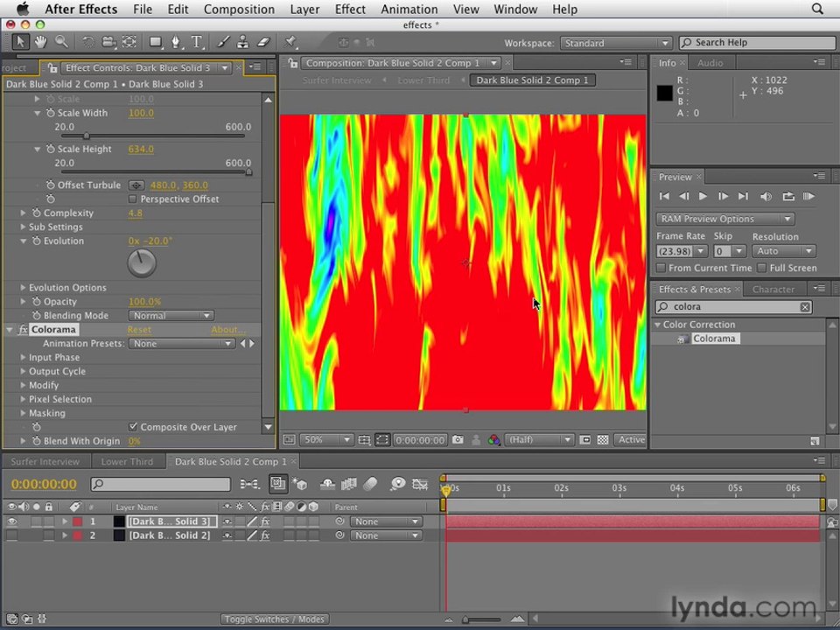Viewport: 840px width, 630px height.
Task: Jump to first frame in Preview
Action: point(664,197)
